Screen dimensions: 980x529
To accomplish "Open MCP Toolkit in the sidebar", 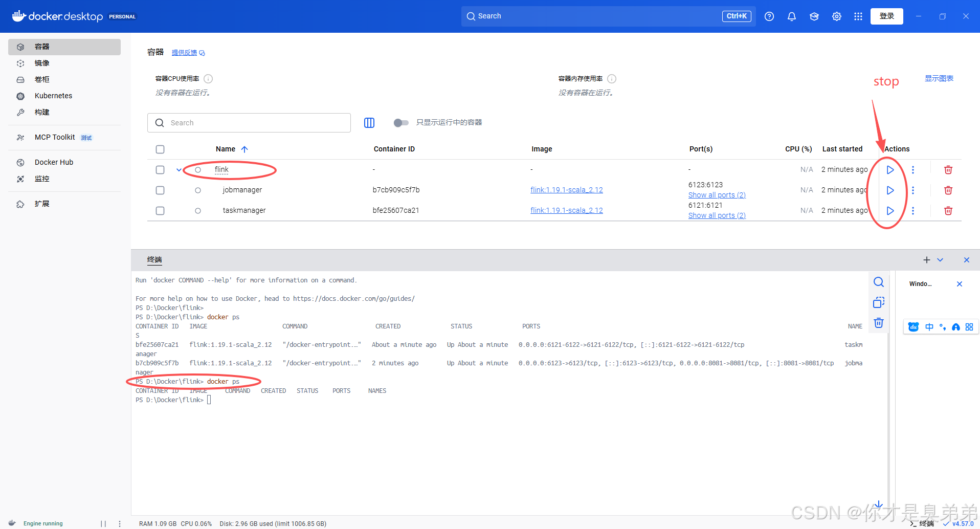I will (x=64, y=137).
